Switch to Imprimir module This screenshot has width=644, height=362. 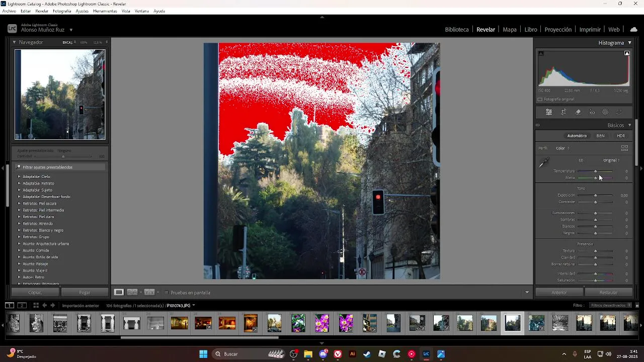pyautogui.click(x=590, y=30)
